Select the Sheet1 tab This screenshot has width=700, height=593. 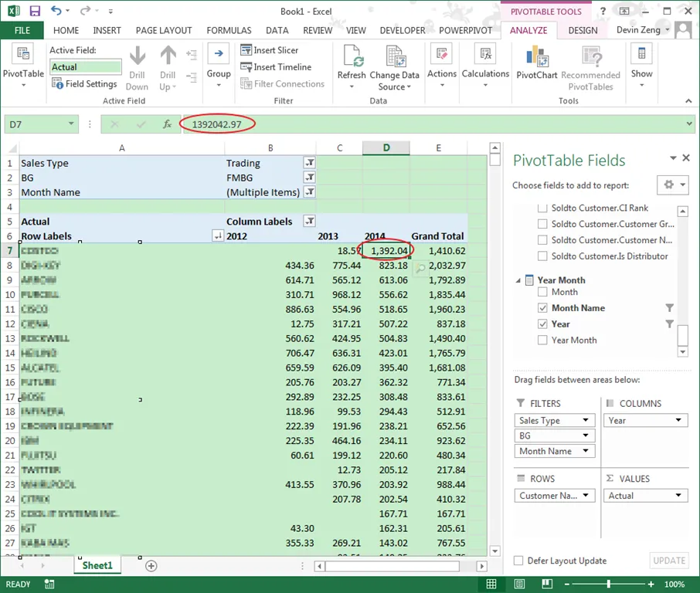click(x=97, y=565)
